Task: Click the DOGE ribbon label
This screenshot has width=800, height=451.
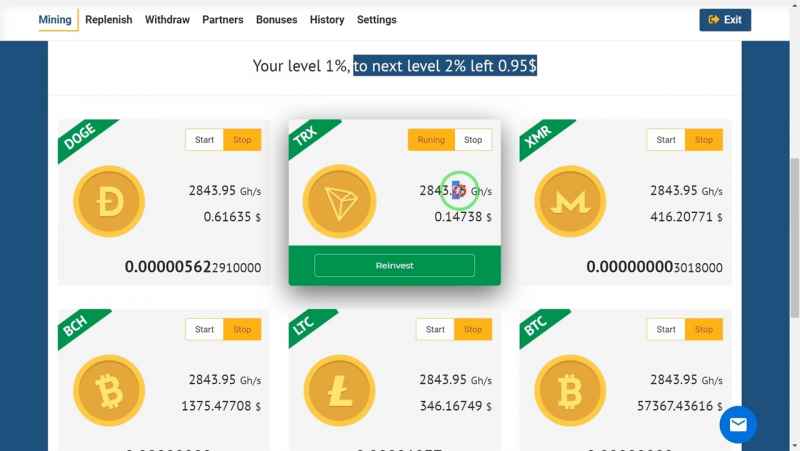Action: (x=80, y=136)
